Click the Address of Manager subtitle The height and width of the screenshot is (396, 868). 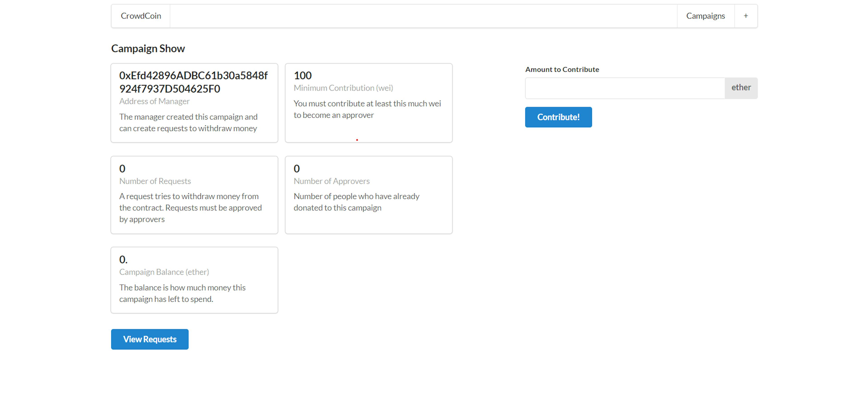coord(154,101)
